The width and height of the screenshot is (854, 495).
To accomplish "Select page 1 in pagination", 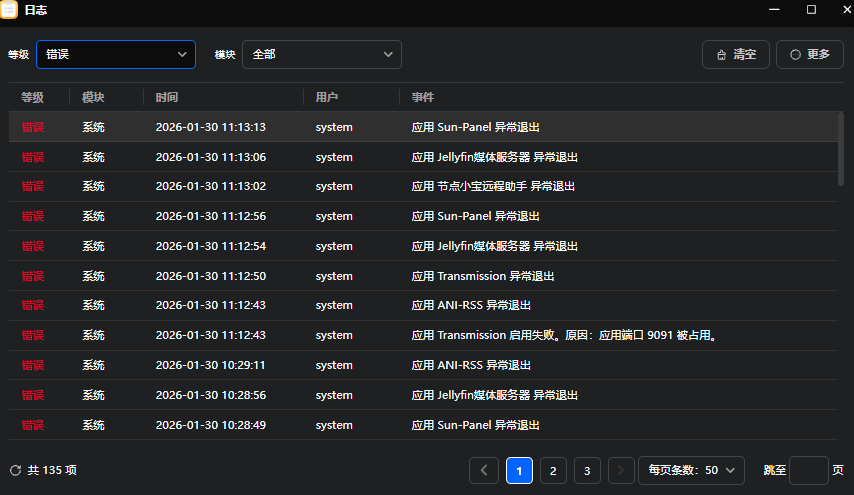I will [x=519, y=470].
